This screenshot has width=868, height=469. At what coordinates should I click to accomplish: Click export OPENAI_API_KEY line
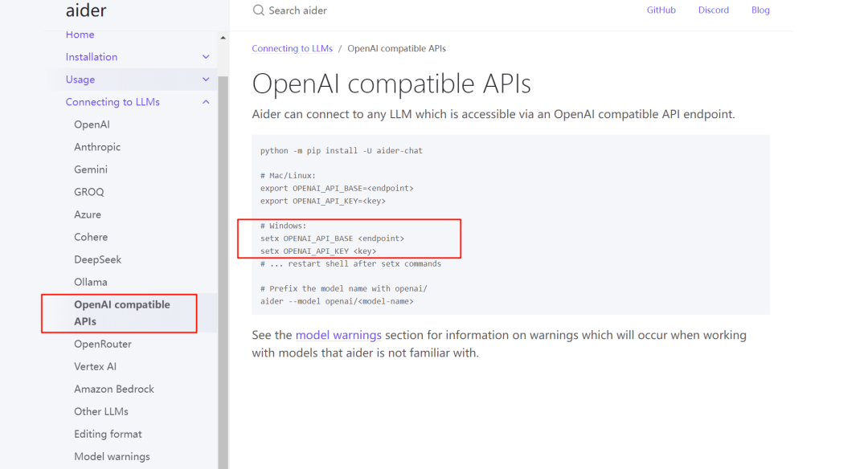point(323,201)
